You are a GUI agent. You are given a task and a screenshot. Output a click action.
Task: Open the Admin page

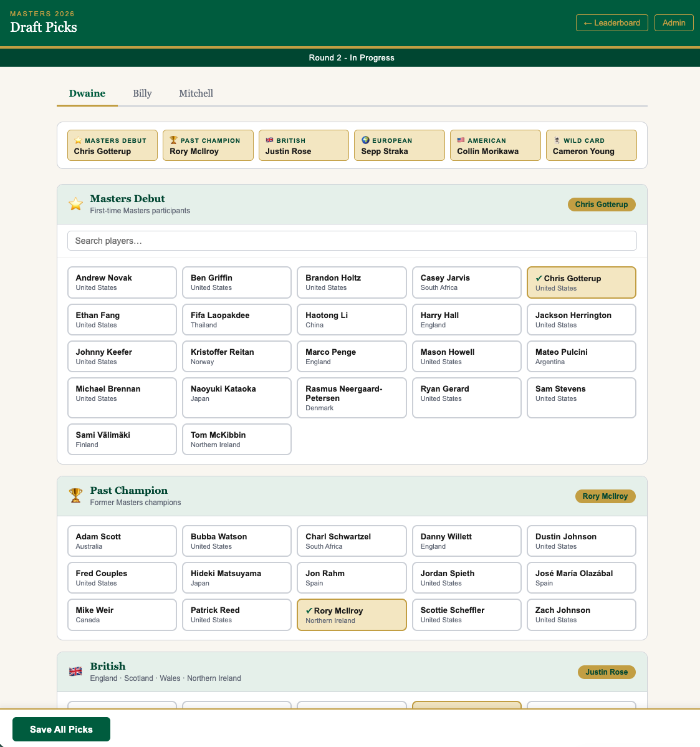pyautogui.click(x=674, y=22)
